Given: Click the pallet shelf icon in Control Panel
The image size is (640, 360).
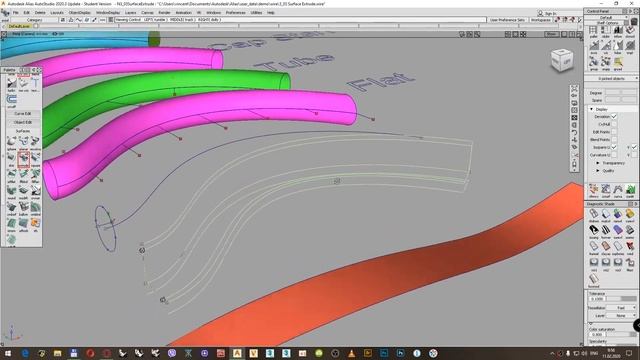Looking at the screenshot, I should (x=593, y=31).
